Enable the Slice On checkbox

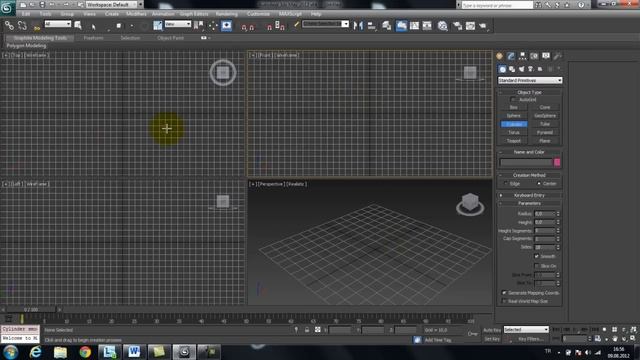point(537,266)
